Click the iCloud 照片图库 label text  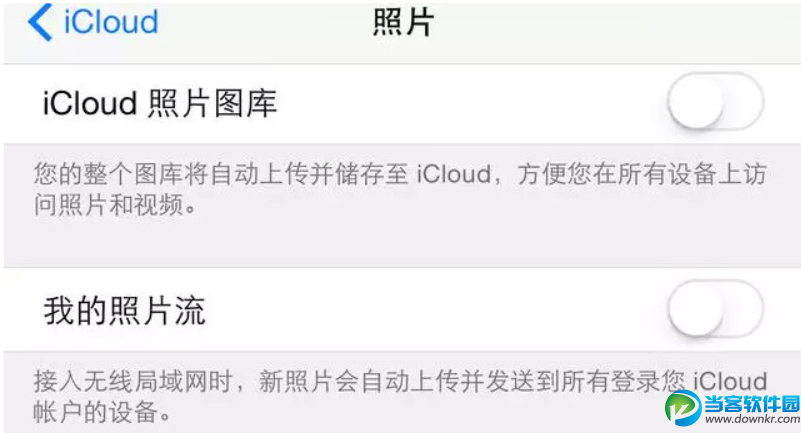click(x=160, y=104)
